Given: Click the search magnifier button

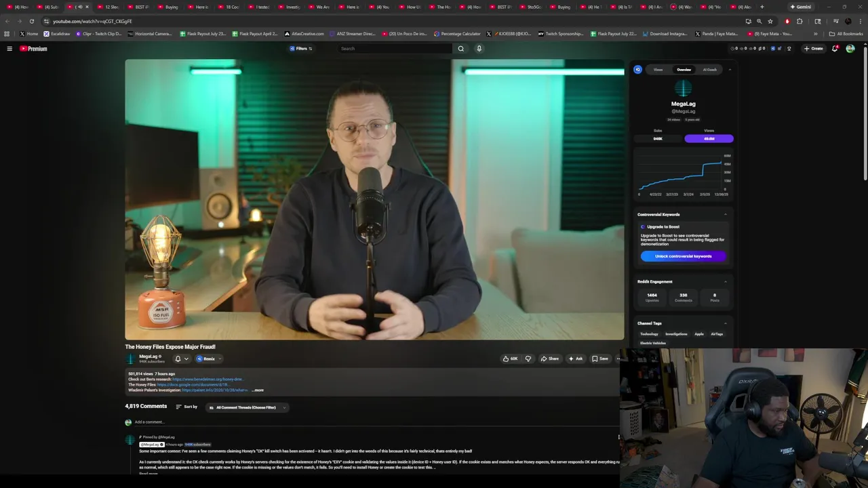Looking at the screenshot, I should 461,48.
